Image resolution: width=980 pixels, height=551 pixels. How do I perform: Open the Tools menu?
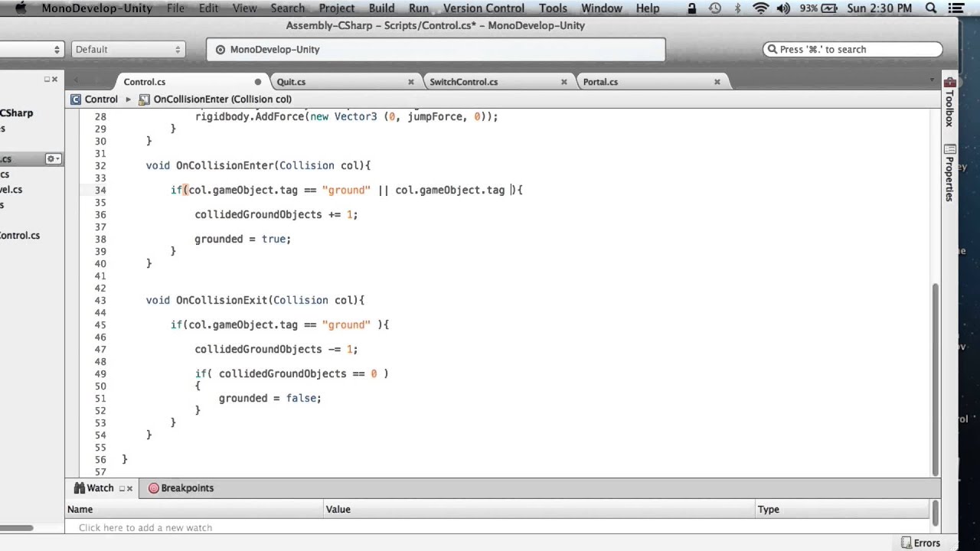pos(553,8)
